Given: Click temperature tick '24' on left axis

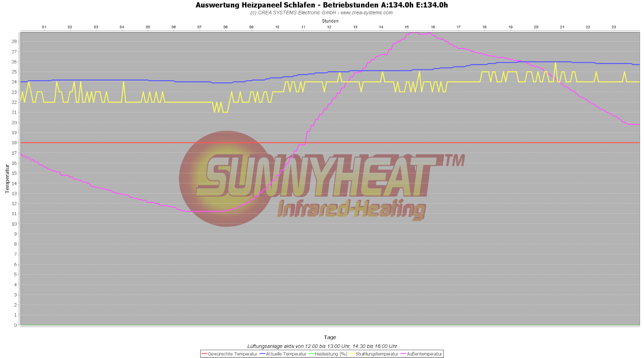Looking at the screenshot, I should (x=14, y=82).
